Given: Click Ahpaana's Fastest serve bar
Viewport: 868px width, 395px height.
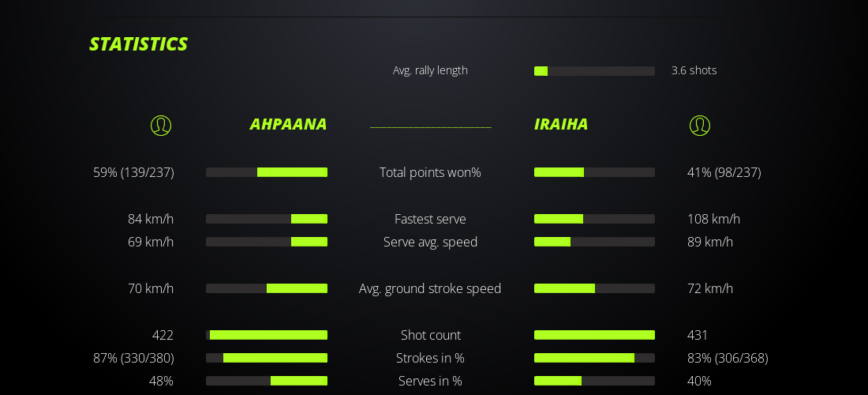Looking at the screenshot, I should [x=267, y=219].
